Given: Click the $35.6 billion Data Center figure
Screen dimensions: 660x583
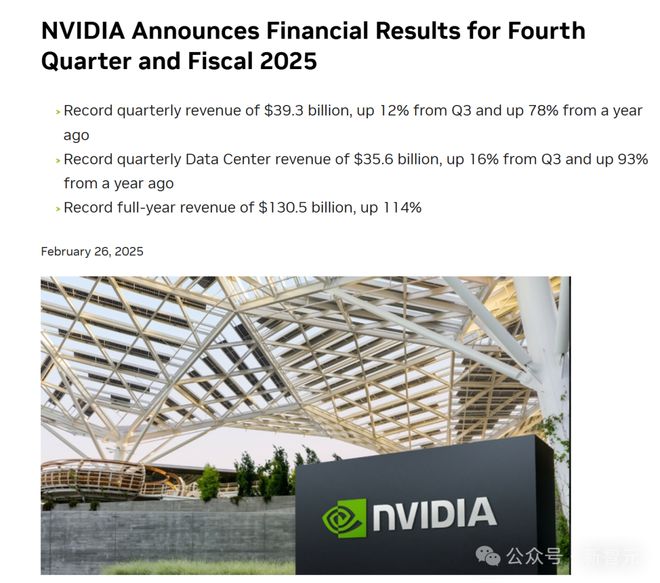Looking at the screenshot, I should click(x=390, y=159).
